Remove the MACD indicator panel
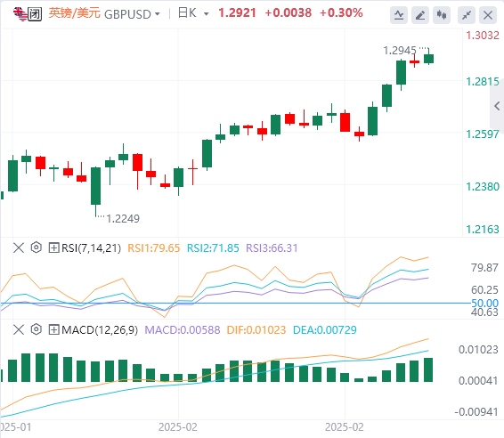Image resolution: width=504 pixels, height=438 pixels. point(19,329)
